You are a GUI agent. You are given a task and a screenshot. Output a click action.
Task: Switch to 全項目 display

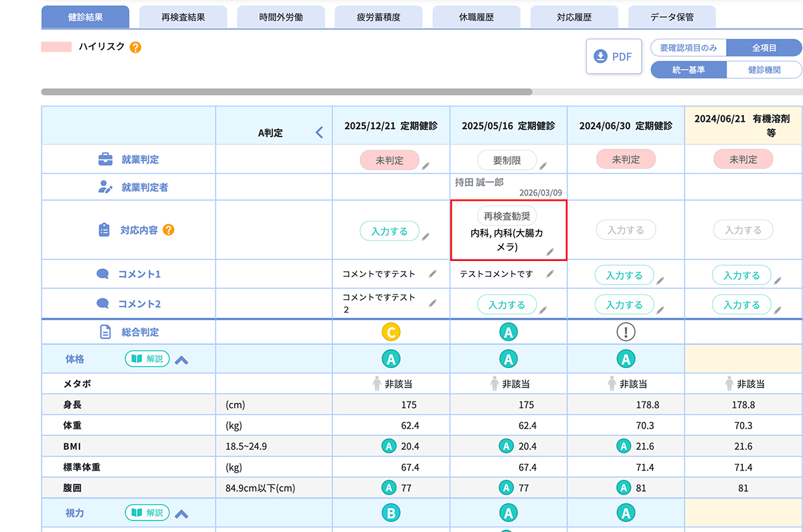tap(764, 48)
